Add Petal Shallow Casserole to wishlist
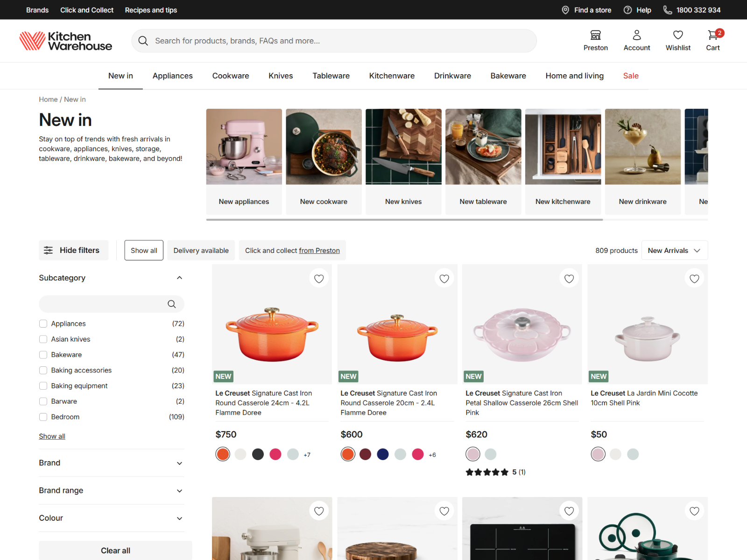This screenshot has width=747, height=560. click(x=569, y=279)
